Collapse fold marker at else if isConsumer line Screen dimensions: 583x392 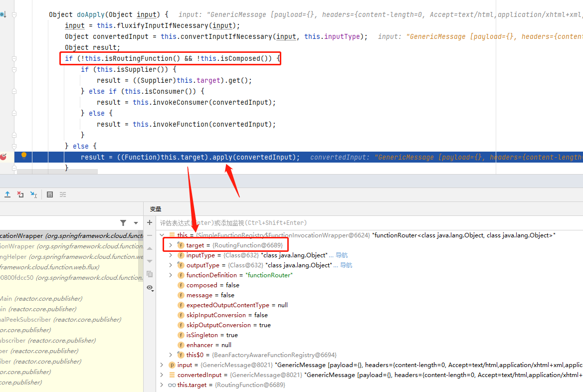[14, 91]
